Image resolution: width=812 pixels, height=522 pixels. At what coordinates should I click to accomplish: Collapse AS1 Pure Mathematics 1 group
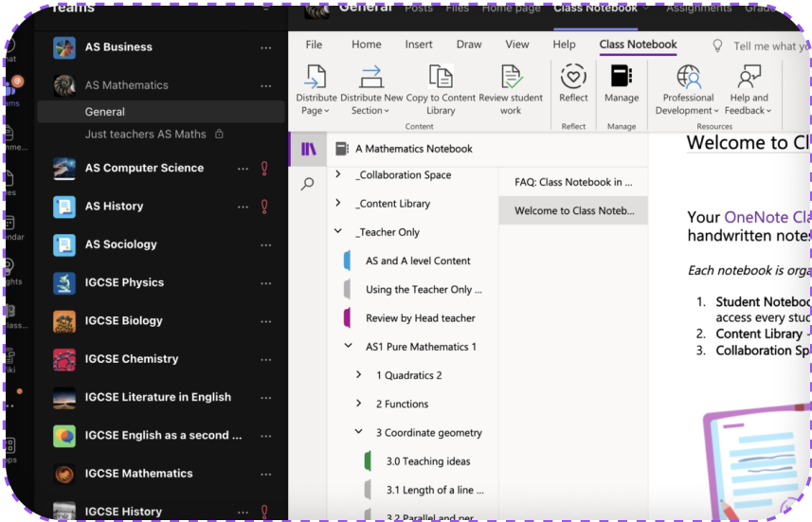349,346
